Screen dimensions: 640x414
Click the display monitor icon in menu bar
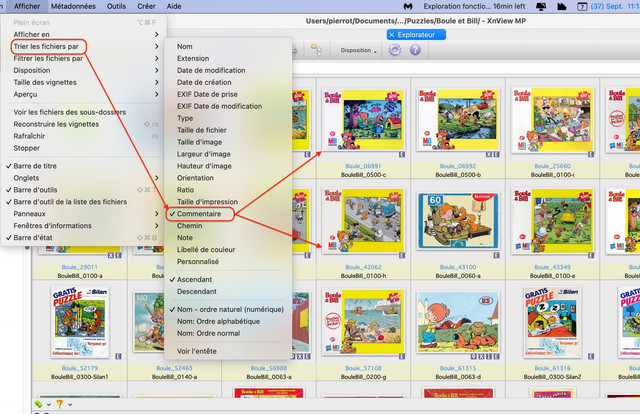coord(541,7)
